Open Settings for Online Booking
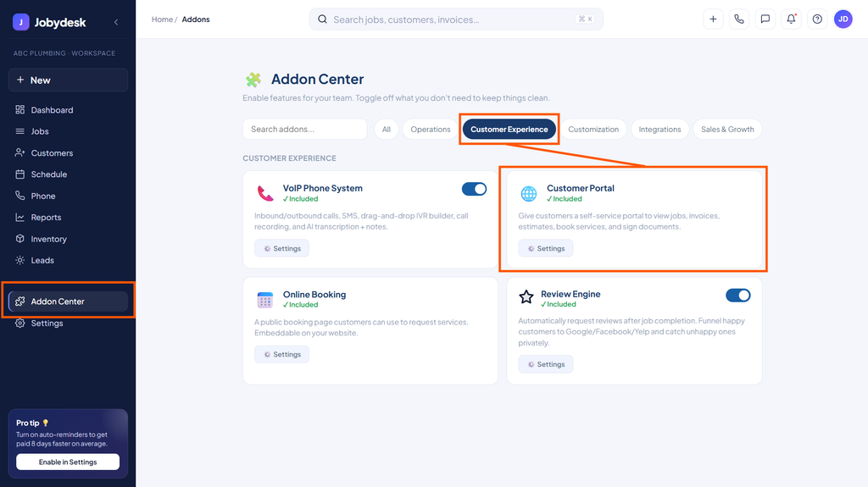Viewport: 868px width, 487px height. [x=281, y=355]
